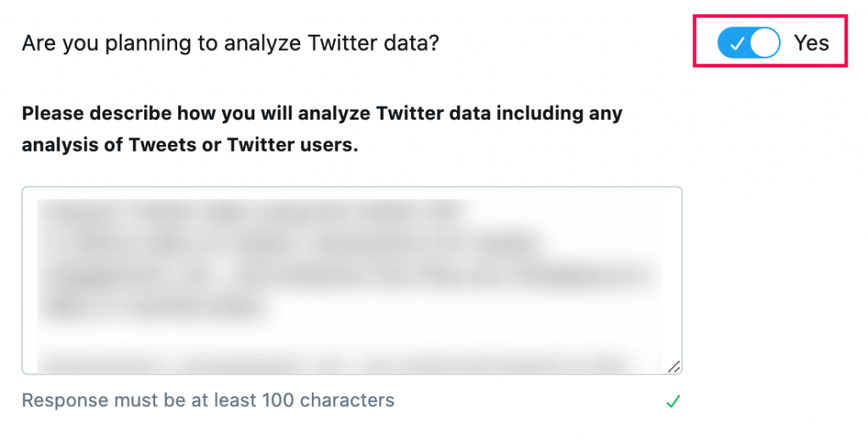Click the blue portion of the toggle track
Screen dimensions: 868x446
tap(734, 42)
